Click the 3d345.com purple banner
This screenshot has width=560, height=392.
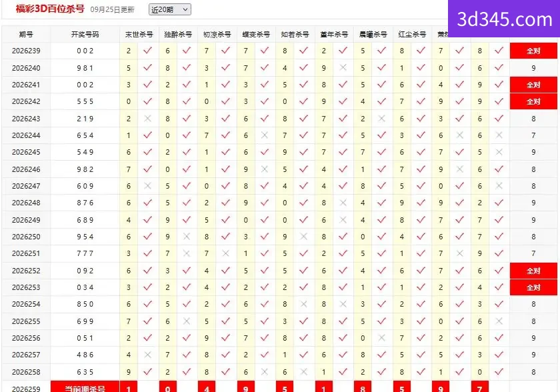504,19
